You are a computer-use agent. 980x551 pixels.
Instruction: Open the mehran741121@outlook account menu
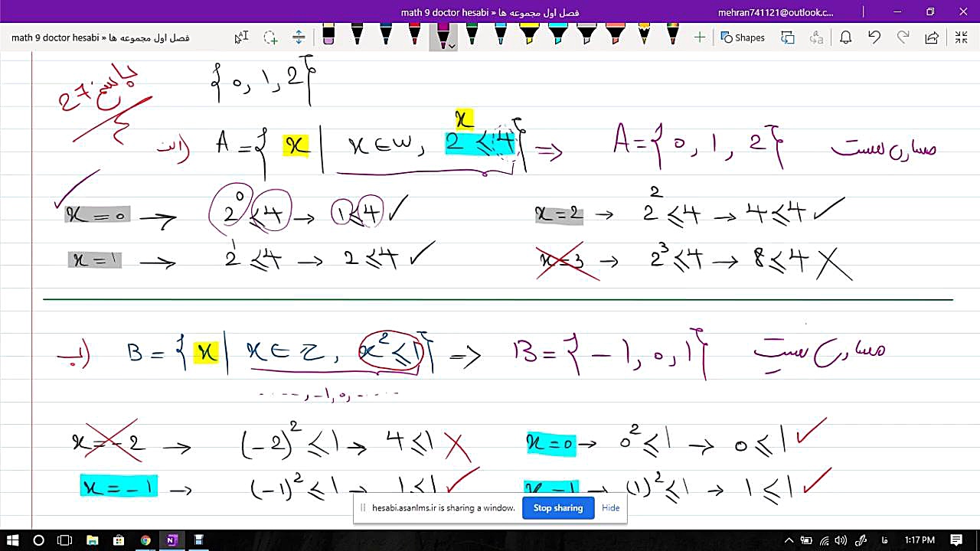point(776,12)
